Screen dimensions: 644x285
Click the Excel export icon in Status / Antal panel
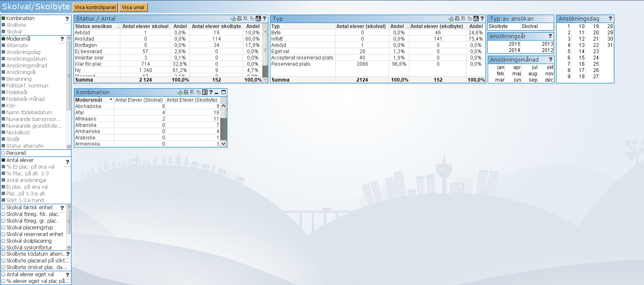246,18
